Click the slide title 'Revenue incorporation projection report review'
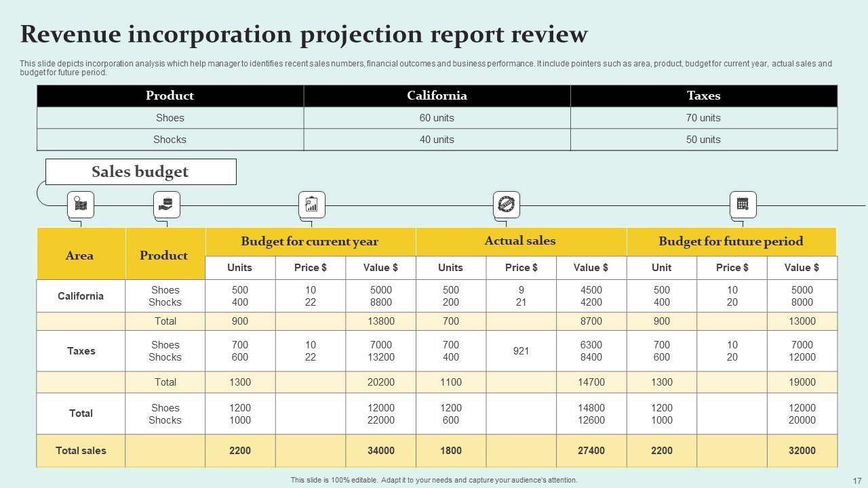The image size is (868, 488). click(304, 34)
